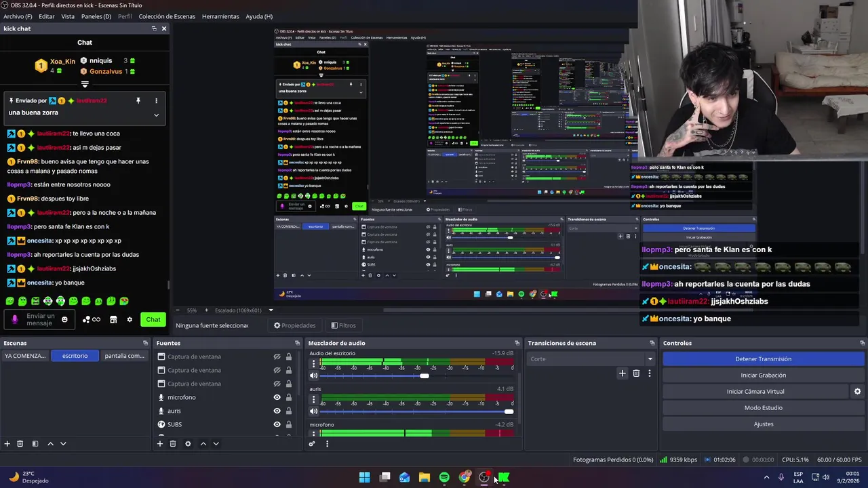
Task: Open Paneles menu
Action: (x=96, y=16)
